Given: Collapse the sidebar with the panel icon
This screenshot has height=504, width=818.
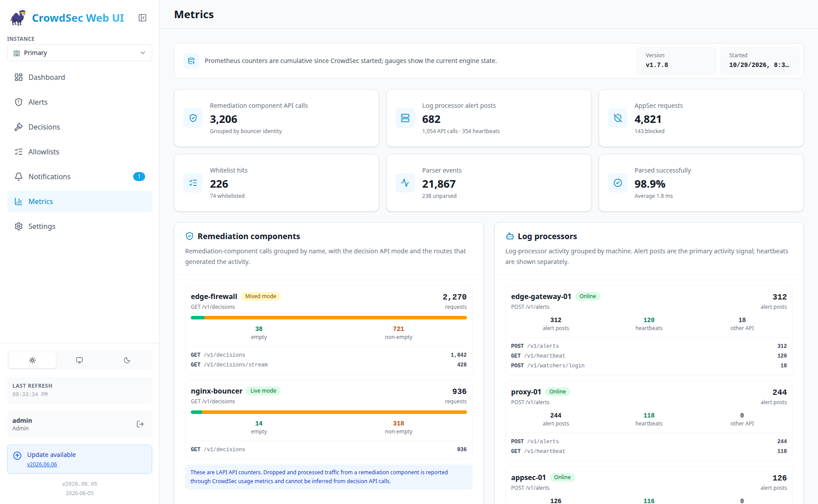Looking at the screenshot, I should [x=142, y=18].
